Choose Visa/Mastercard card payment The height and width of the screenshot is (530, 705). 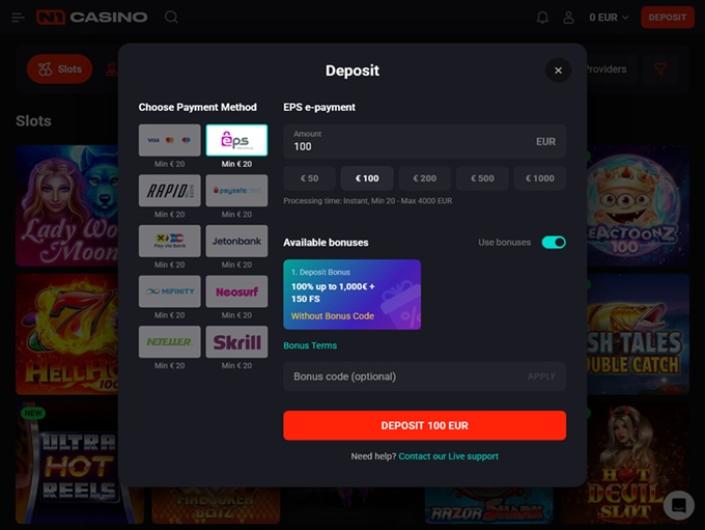click(170, 140)
